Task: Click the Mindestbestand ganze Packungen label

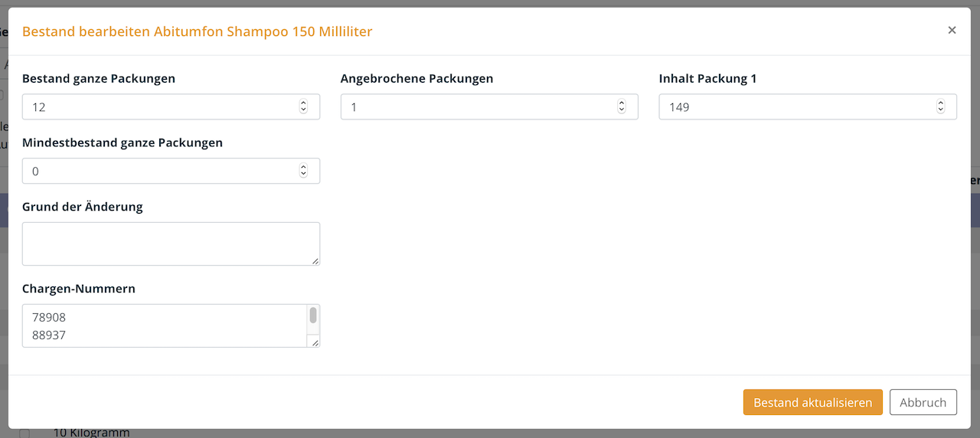Action: pyautogui.click(x=122, y=142)
